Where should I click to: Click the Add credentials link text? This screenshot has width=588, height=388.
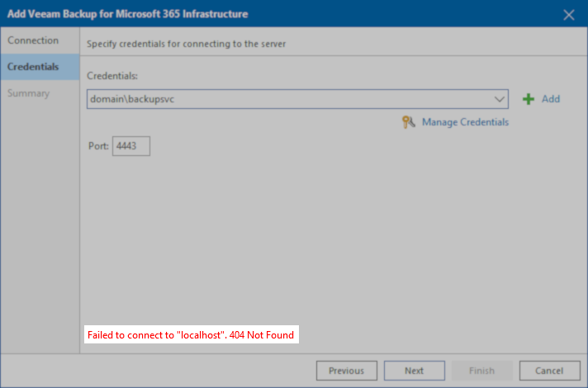point(551,99)
